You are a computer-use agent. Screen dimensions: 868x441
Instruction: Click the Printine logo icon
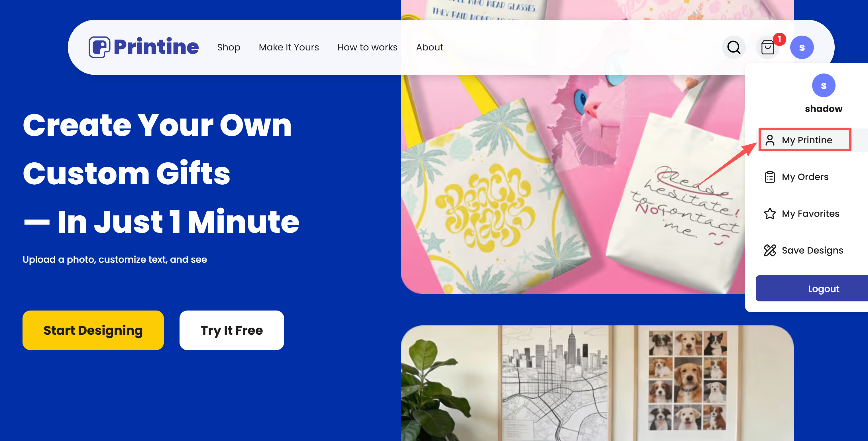pos(99,47)
